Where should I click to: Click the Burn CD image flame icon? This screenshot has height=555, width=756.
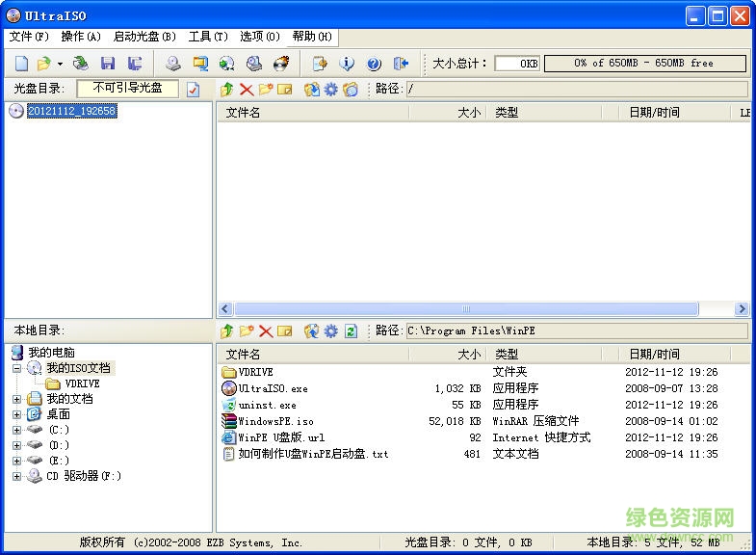pyautogui.click(x=280, y=64)
